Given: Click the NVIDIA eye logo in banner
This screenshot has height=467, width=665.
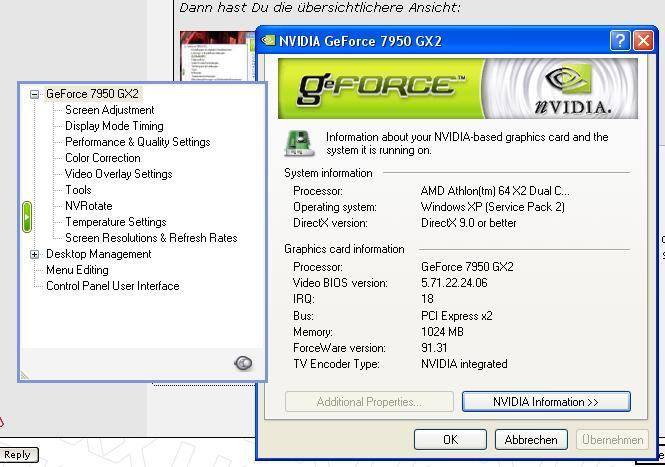Looking at the screenshot, I should coord(570,79).
